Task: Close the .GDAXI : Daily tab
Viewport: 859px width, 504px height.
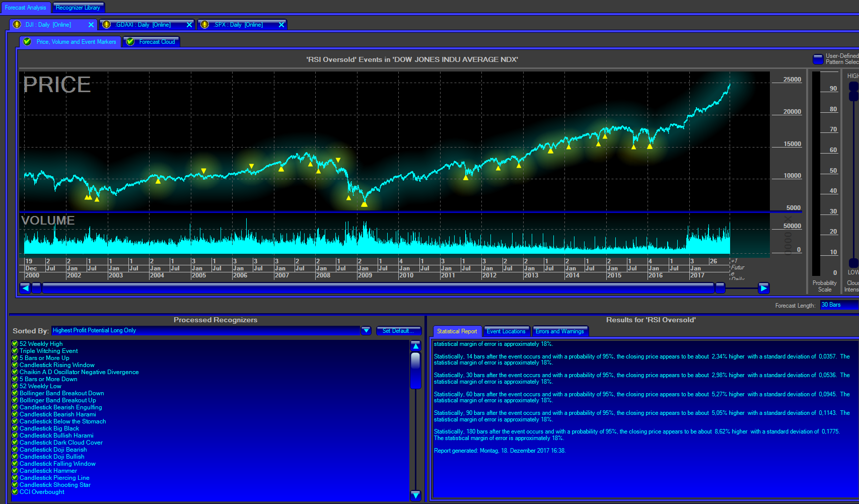Action: (x=189, y=25)
